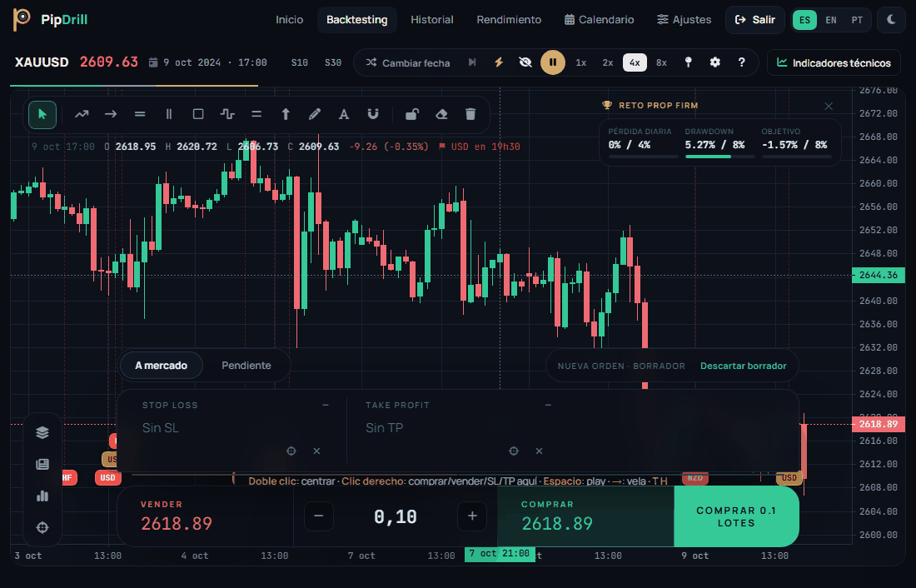Image resolution: width=916 pixels, height=588 pixels.
Task: Set playback speed to 4x
Action: [x=635, y=62]
